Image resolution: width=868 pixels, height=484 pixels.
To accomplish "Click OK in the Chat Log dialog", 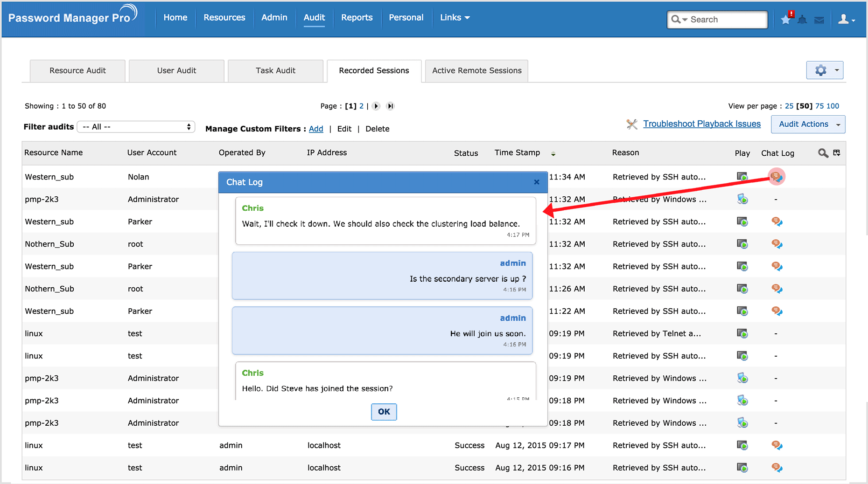I will (x=384, y=412).
